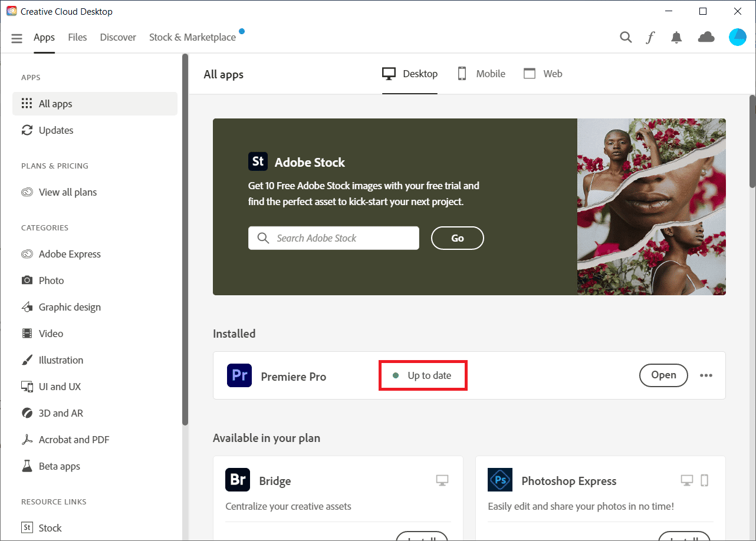Open the hamburger menu icon
The width and height of the screenshot is (756, 541).
click(17, 37)
